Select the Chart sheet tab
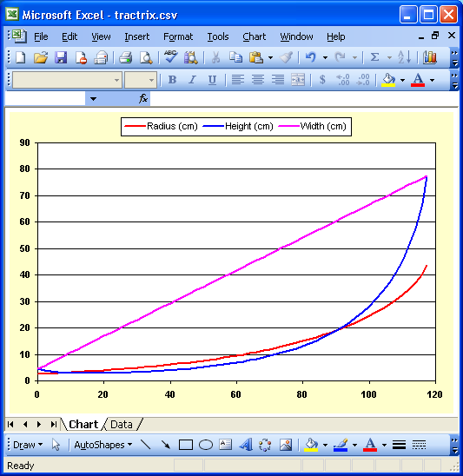Screen dimensions: 463x476 [83, 425]
